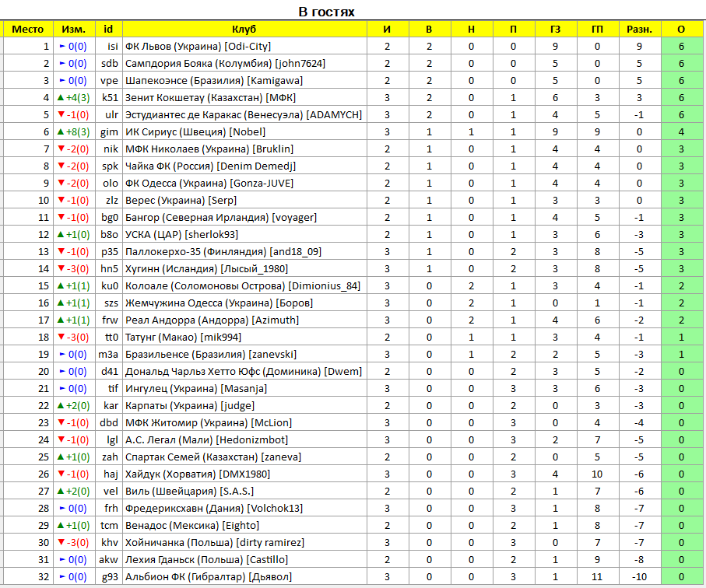Viewport: 706px width, 588px height.
Task: Click the 'И' column header
Action: pyautogui.click(x=387, y=30)
